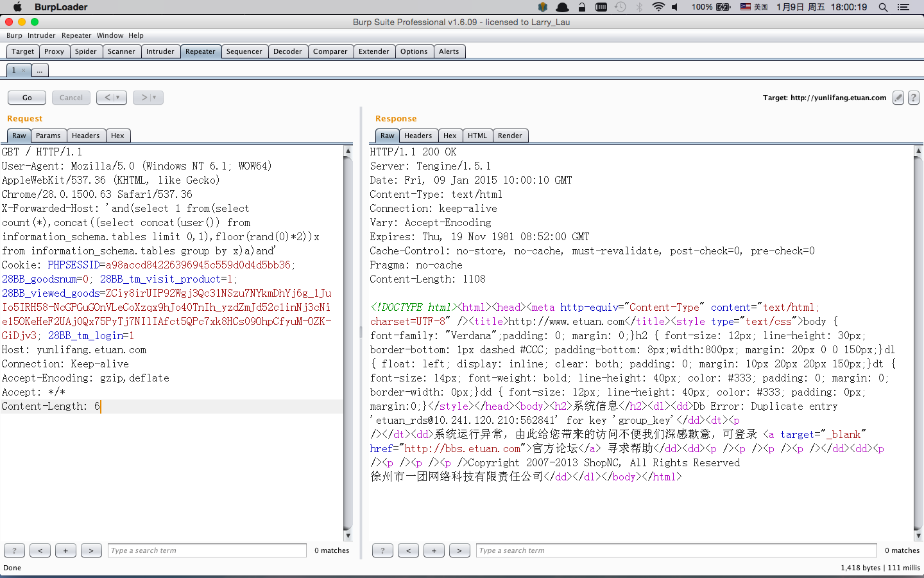Switch to the Comparer tab
Image resolution: width=924 pixels, height=578 pixels.
pyautogui.click(x=330, y=51)
